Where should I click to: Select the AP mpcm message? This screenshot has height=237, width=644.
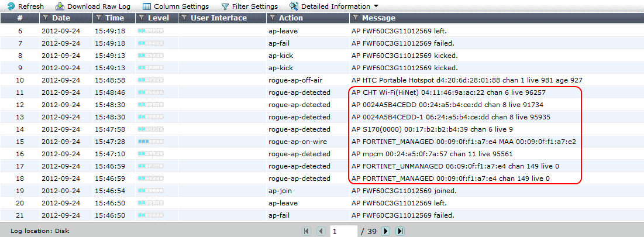(432, 154)
